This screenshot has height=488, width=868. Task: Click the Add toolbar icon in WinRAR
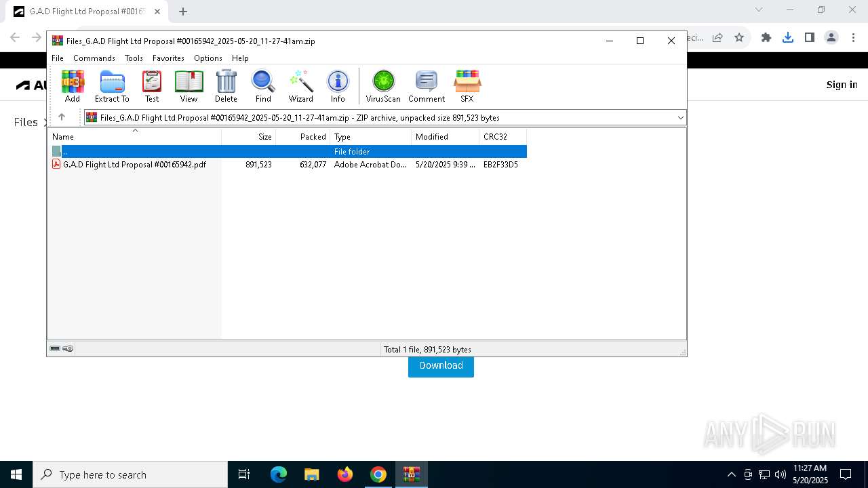(x=73, y=86)
